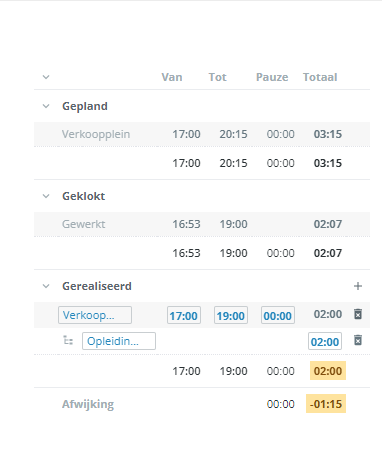Open the Opleidin... type dropdown field
Viewport: 382px width, 452px height.
coord(119,341)
